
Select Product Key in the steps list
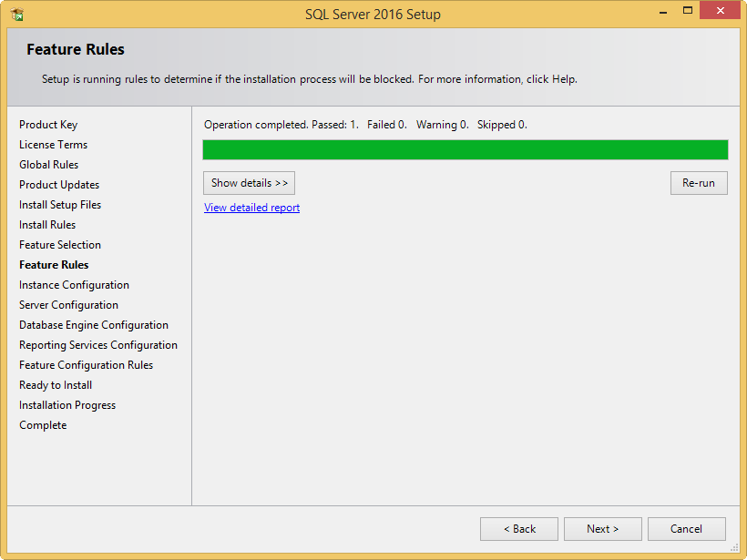coord(48,125)
